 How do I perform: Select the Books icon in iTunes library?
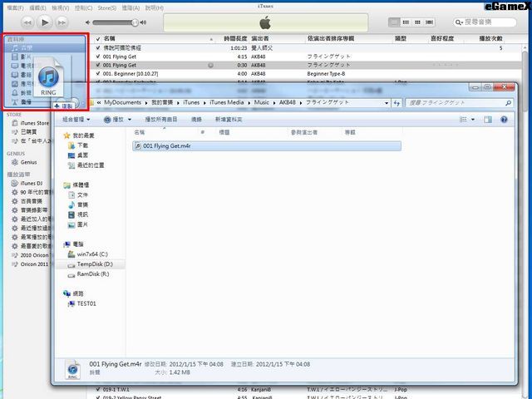[x=15, y=75]
